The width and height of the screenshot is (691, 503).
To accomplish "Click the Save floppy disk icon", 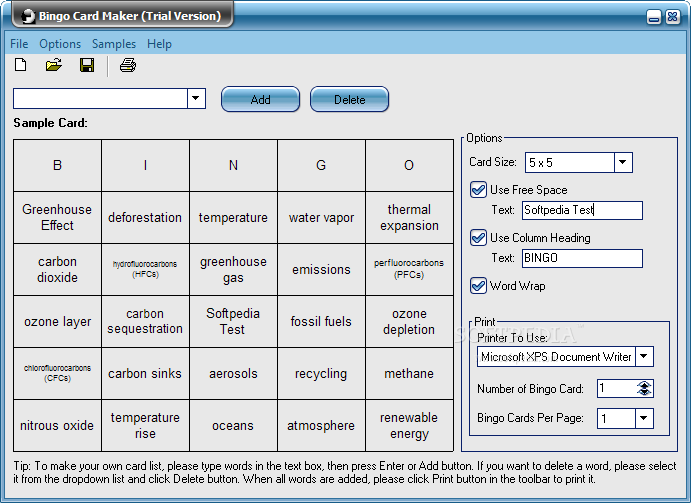I will coord(87,65).
